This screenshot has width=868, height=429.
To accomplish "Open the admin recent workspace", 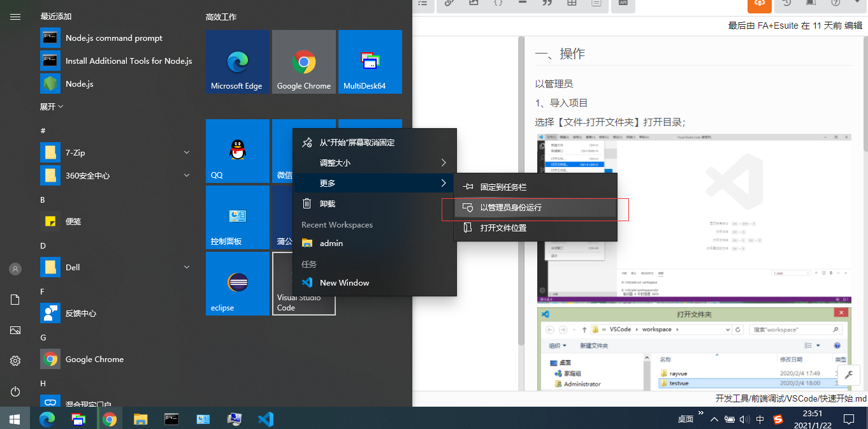I will pos(375,244).
